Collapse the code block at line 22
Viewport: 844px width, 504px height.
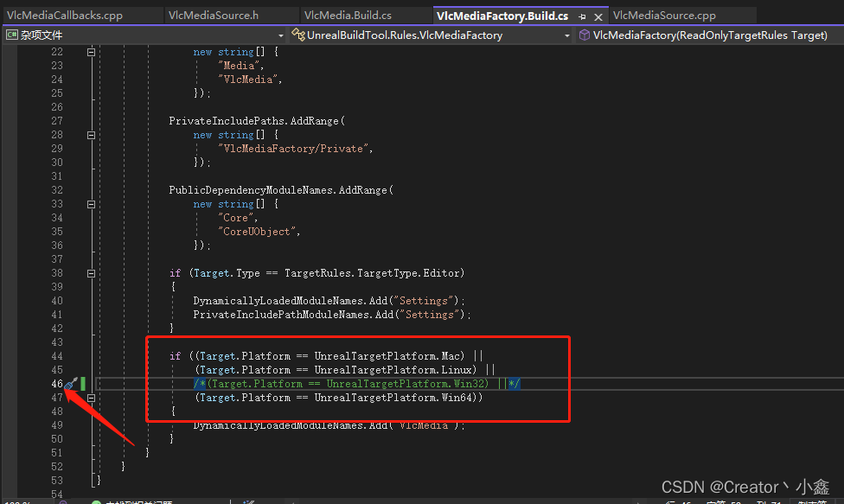(92, 51)
